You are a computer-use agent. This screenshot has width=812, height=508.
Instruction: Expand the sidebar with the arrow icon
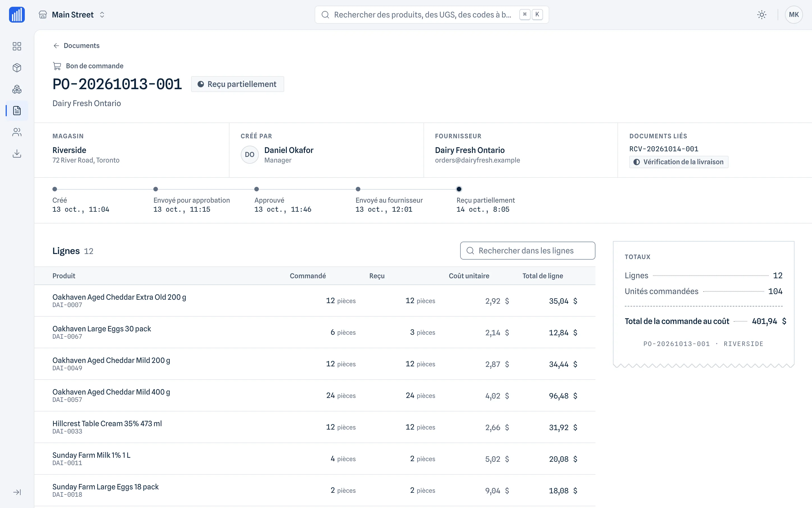(17, 492)
